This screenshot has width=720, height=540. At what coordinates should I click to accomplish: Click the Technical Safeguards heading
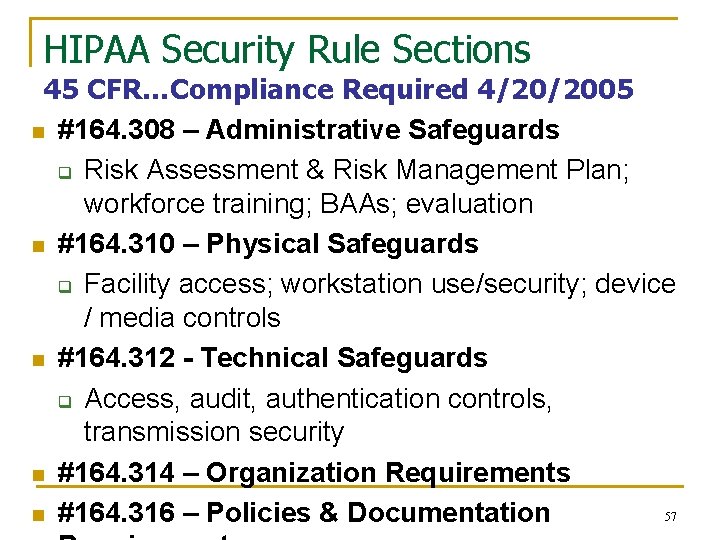coord(272,358)
